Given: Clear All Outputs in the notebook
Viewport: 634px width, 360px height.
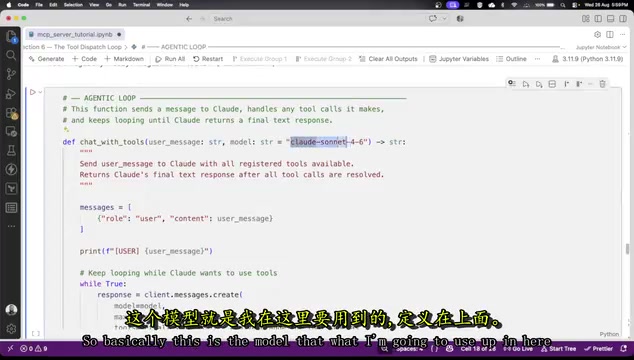Looking at the screenshot, I should coord(388,59).
